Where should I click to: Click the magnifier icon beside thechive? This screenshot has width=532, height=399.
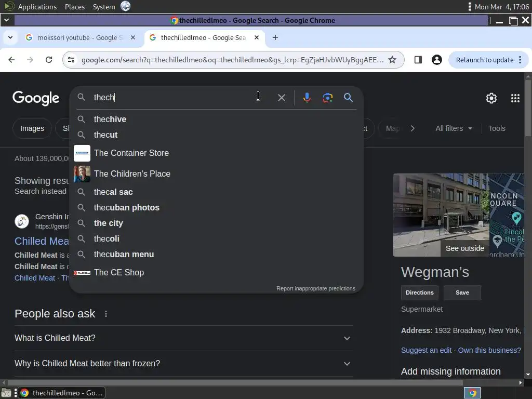[81, 119]
